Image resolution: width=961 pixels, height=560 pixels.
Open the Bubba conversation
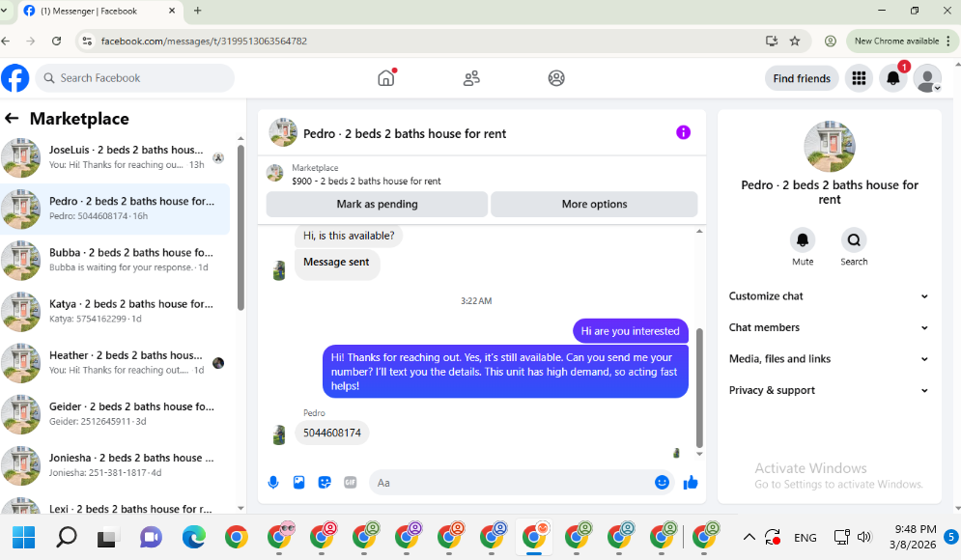[117, 260]
